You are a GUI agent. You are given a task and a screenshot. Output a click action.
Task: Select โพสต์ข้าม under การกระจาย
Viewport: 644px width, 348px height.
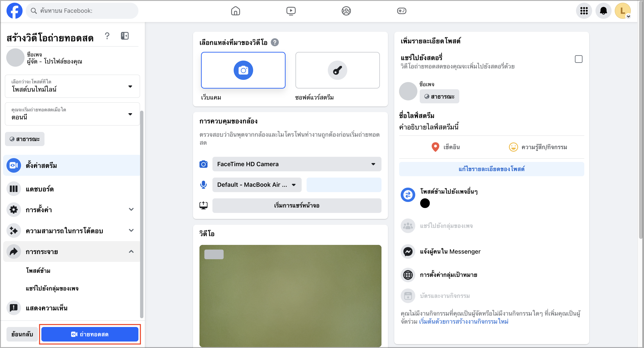coord(38,270)
